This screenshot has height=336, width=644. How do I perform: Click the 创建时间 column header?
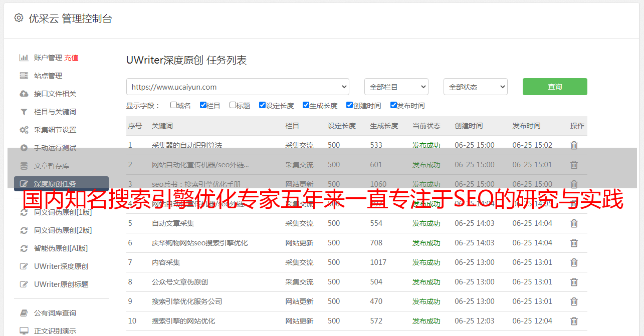(469, 126)
